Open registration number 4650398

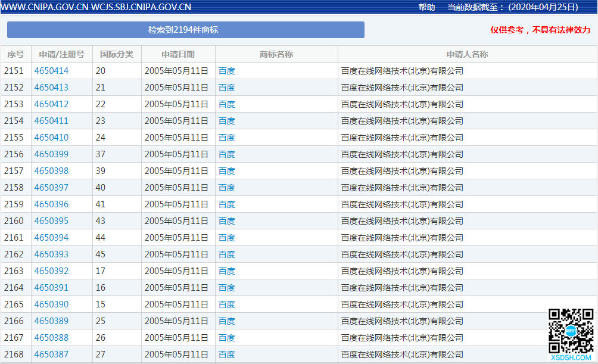tap(51, 171)
